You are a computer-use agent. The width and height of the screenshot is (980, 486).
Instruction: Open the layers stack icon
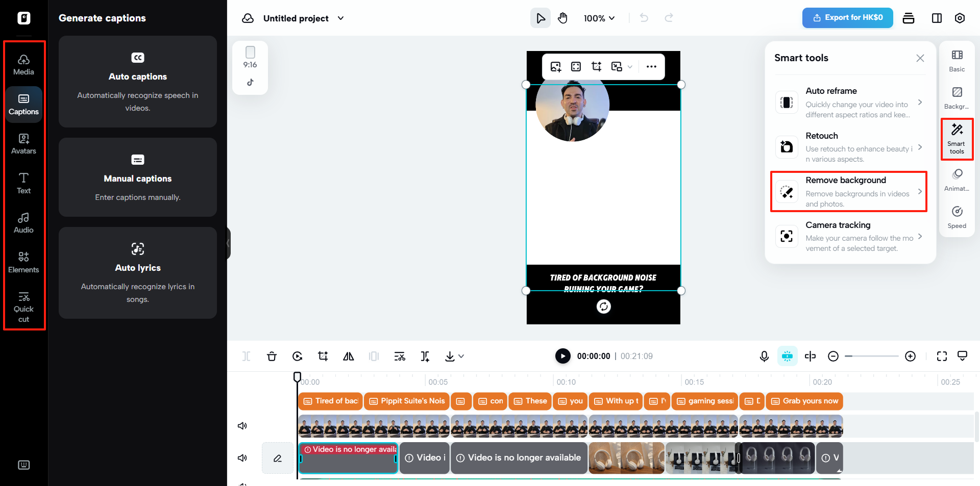909,18
